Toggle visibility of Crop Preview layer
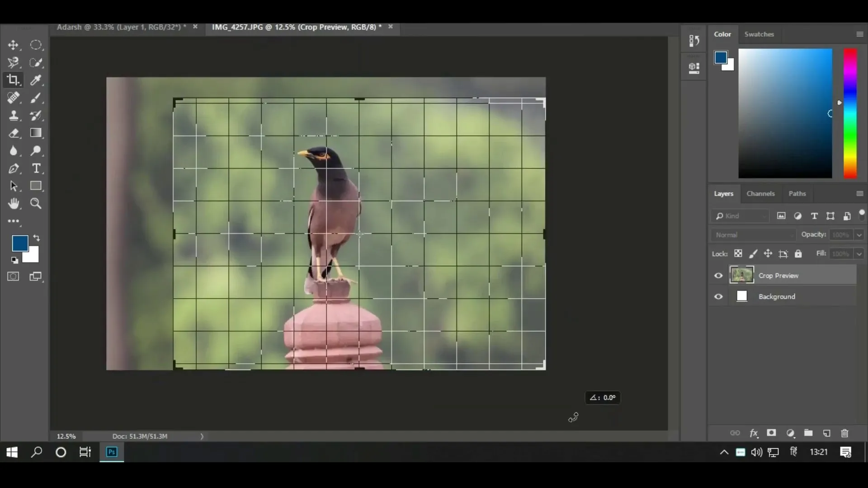 coord(718,275)
